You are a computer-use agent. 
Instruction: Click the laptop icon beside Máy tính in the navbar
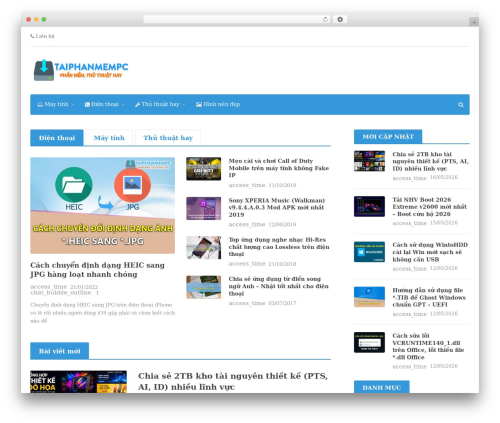coord(40,105)
